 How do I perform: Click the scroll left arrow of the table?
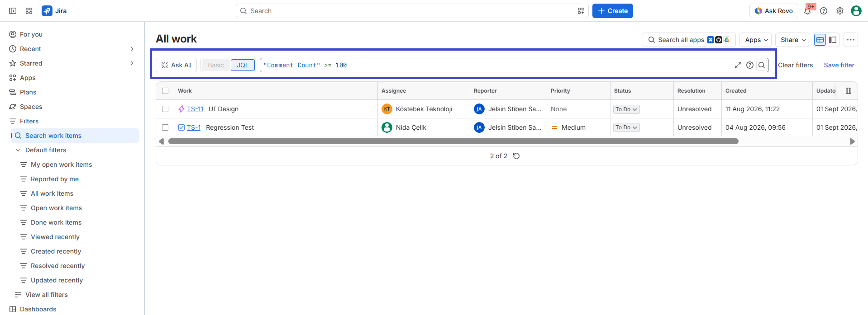(x=162, y=141)
